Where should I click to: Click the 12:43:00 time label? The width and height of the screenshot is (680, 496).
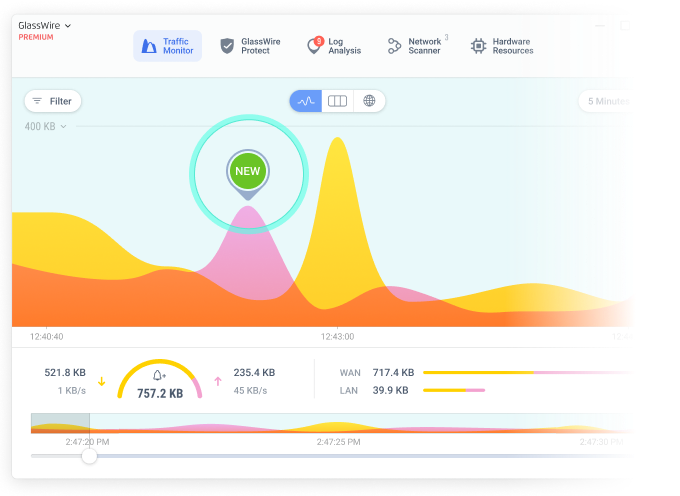(337, 336)
